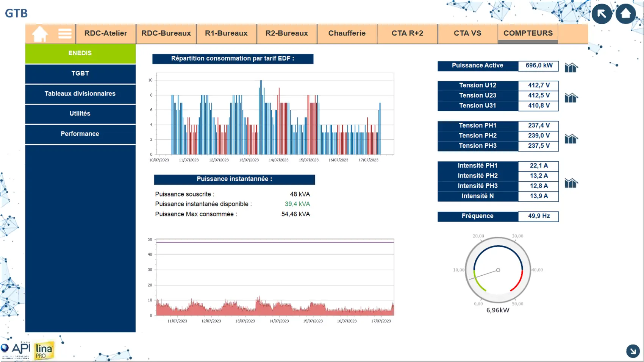Click the back arrow icon at top right

coord(602,14)
